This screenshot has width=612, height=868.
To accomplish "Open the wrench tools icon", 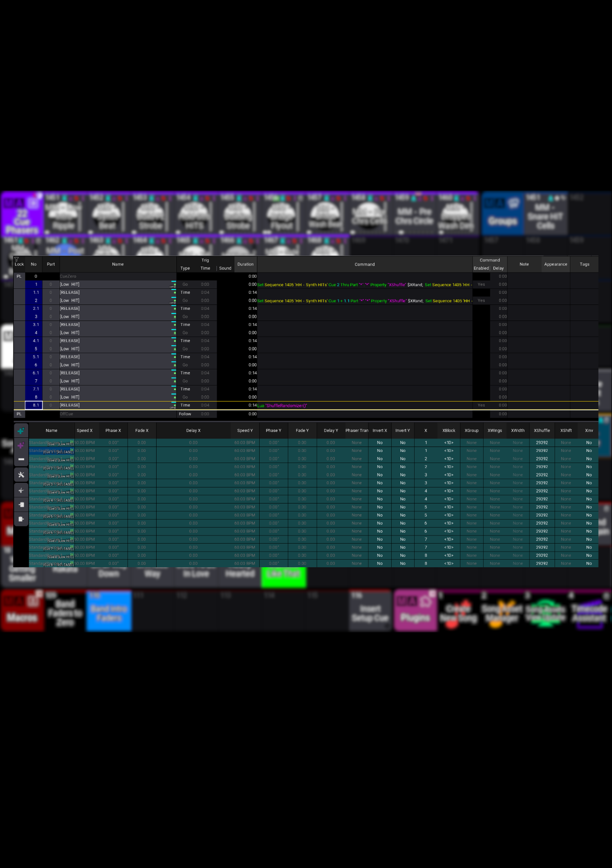I will 21,475.
